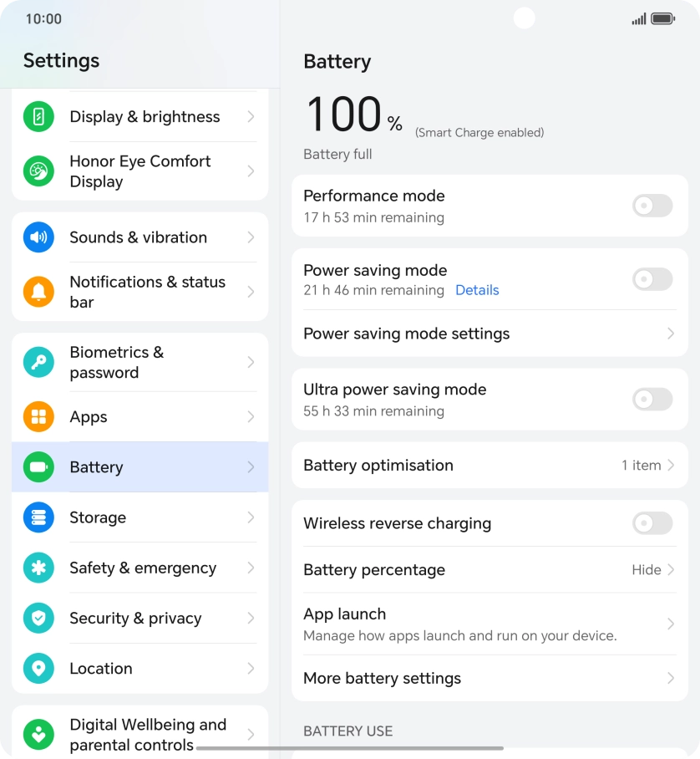Expand Power saving mode settings chevron

click(670, 334)
